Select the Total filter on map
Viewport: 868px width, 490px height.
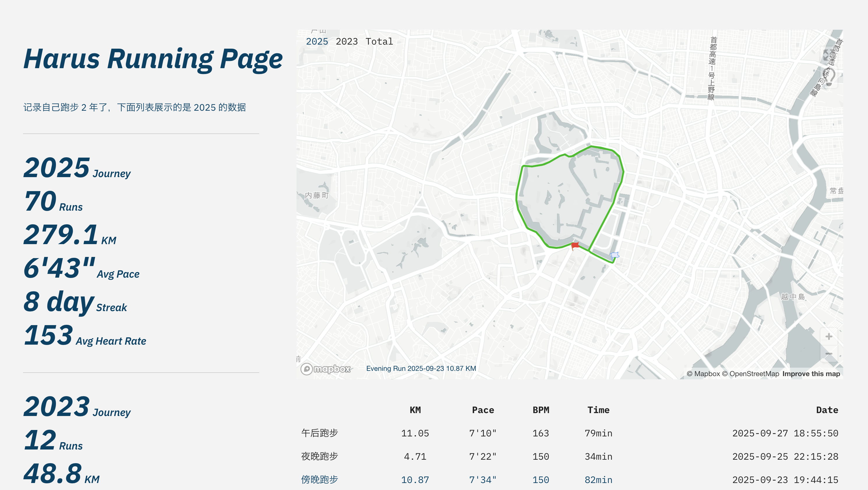[379, 41]
